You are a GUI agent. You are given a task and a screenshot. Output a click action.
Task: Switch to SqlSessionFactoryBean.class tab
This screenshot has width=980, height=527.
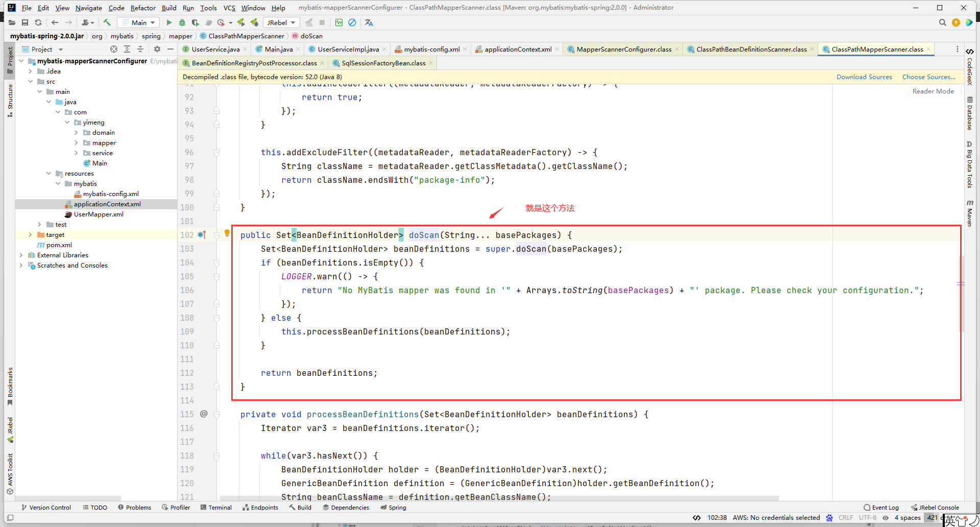(x=383, y=63)
